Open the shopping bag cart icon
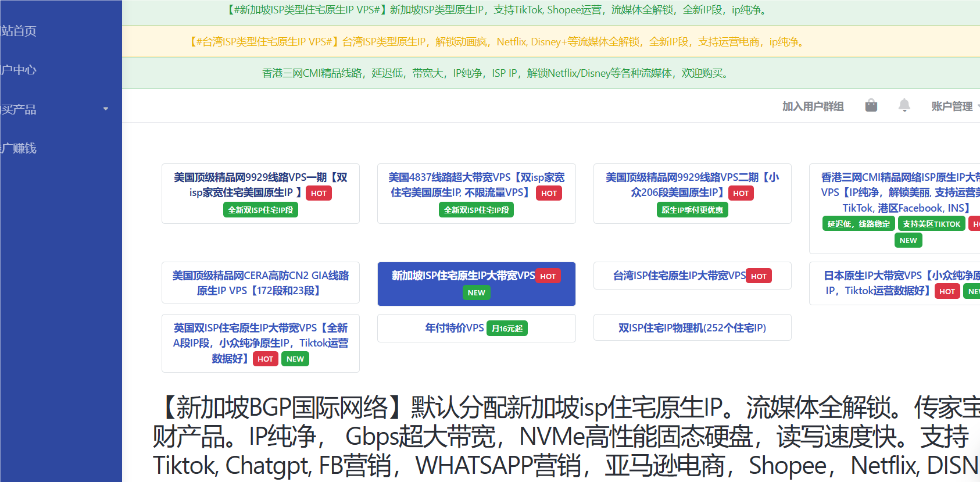 871,105
